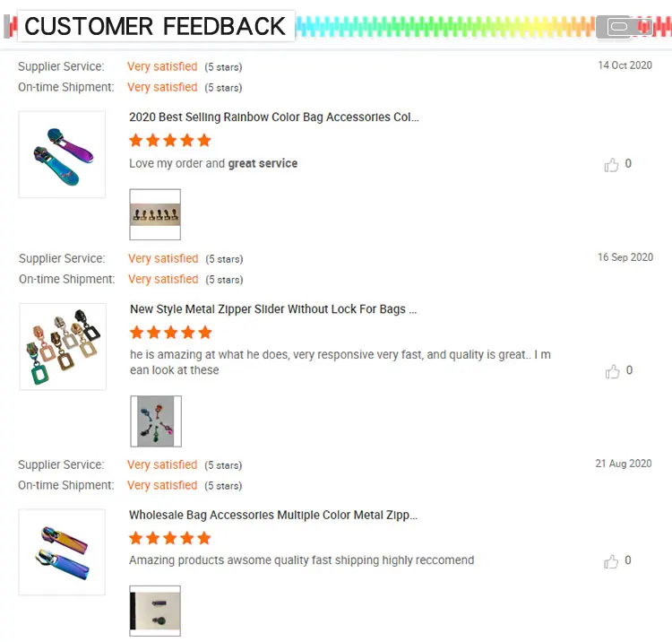Click thumbs-up icon on rainbow bag accessories review
This screenshot has height=642, width=672.
[x=612, y=165]
